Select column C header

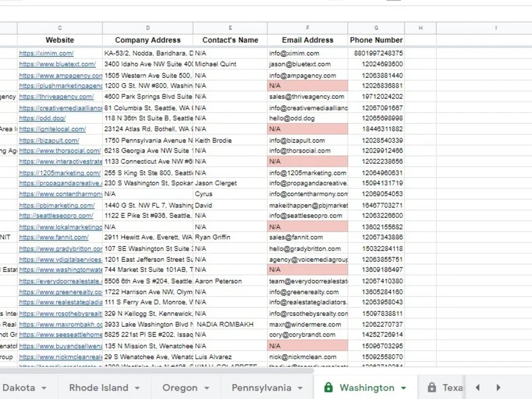tap(60, 28)
